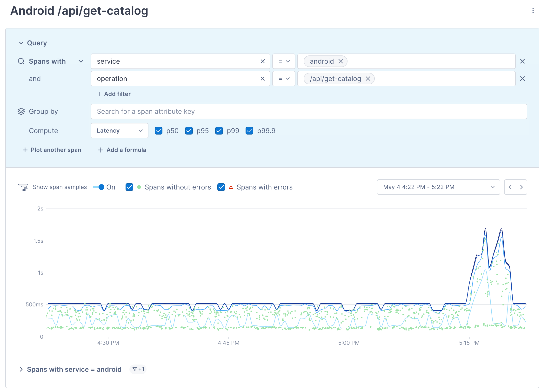
Task: Turn off Show span samples toggle
Action: pyautogui.click(x=99, y=187)
